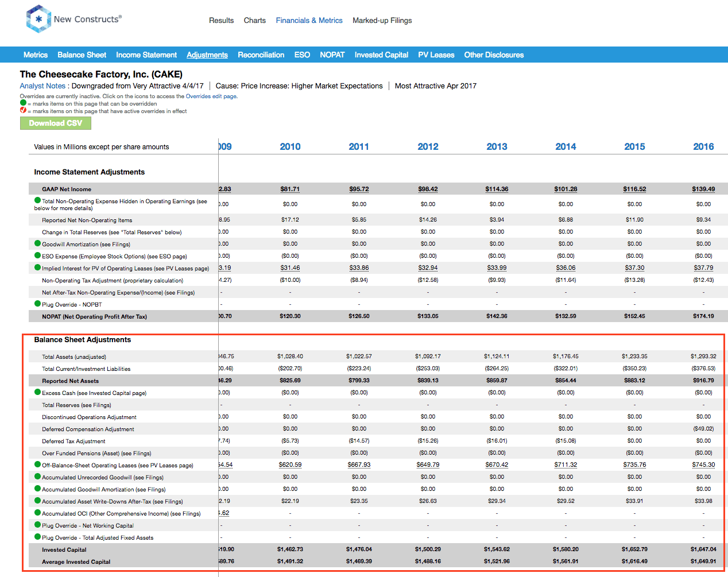
Task: Click 2014 Total Assets value $1,176.45
Action: [x=566, y=356]
